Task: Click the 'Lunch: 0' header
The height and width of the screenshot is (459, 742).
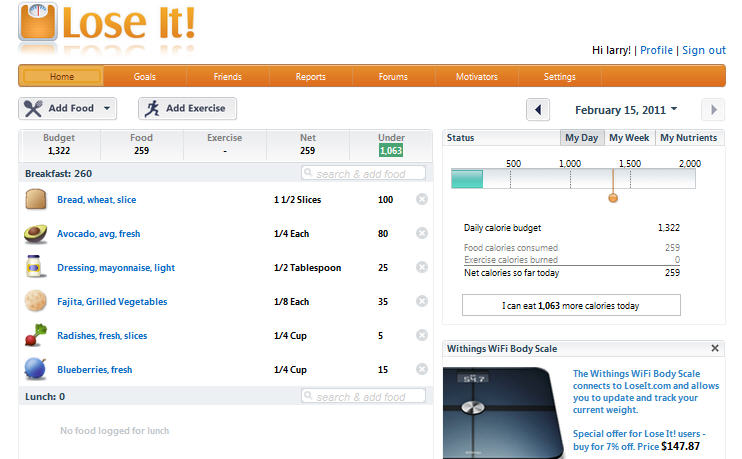Action: pos(45,397)
